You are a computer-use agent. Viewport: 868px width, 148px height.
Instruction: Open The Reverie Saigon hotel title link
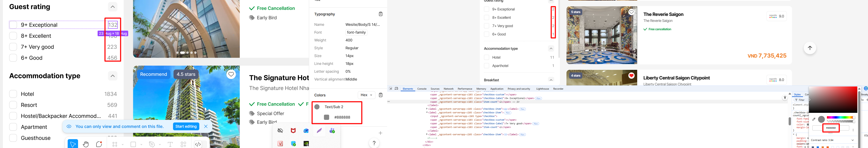pyautogui.click(x=663, y=14)
